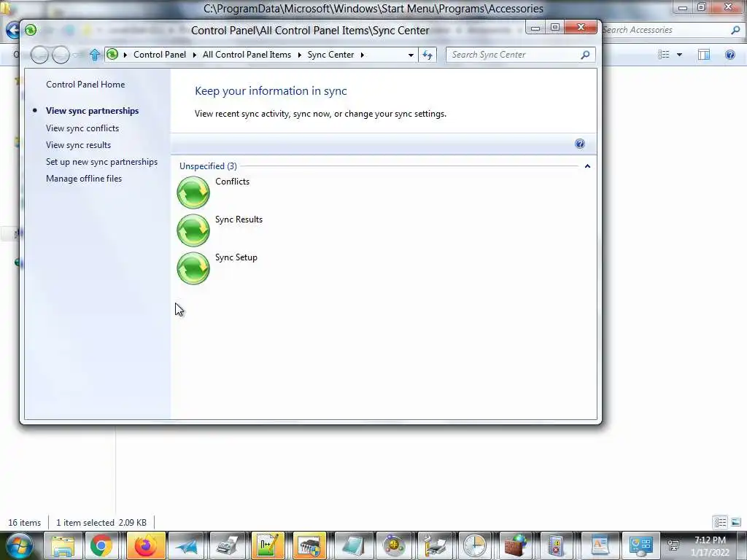
Task: Click the Forward button in Sync Center
Action: (61, 55)
